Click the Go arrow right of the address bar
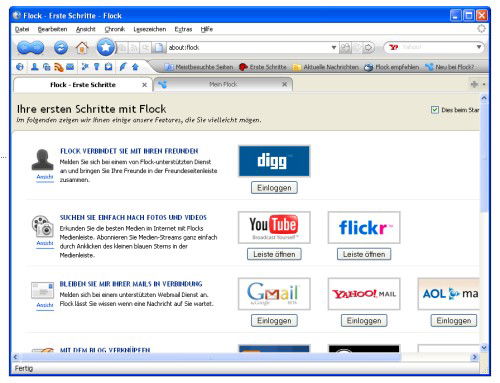Image resolution: width=500 pixels, height=383 pixels. click(x=368, y=48)
